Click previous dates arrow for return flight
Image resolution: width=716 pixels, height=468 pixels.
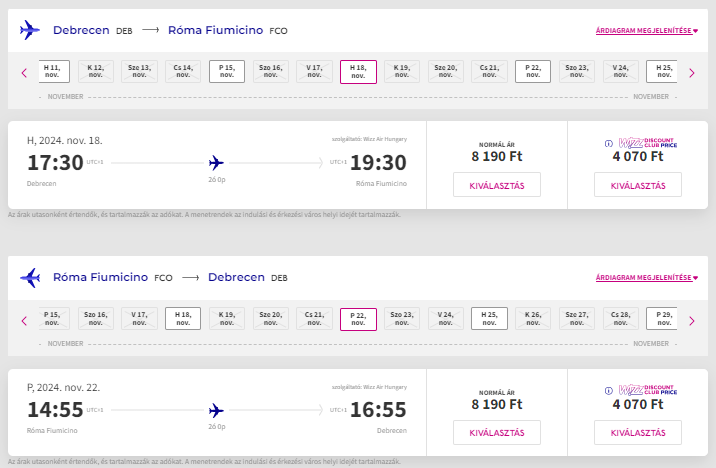(x=24, y=320)
